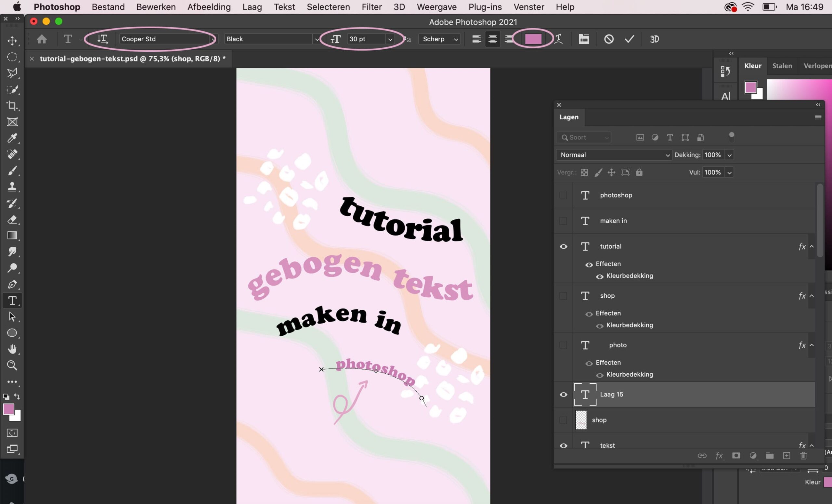Show the photoshop text layer

click(563, 195)
